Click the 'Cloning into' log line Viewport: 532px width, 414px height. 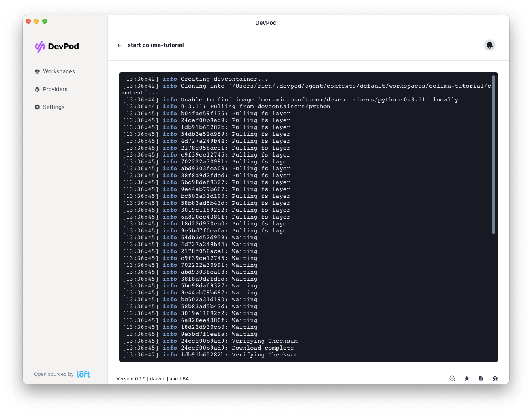[307, 89]
